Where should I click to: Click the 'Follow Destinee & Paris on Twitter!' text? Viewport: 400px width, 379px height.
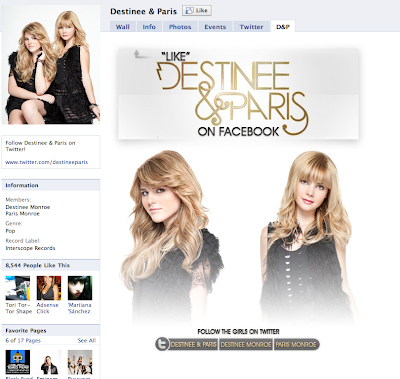click(x=40, y=146)
